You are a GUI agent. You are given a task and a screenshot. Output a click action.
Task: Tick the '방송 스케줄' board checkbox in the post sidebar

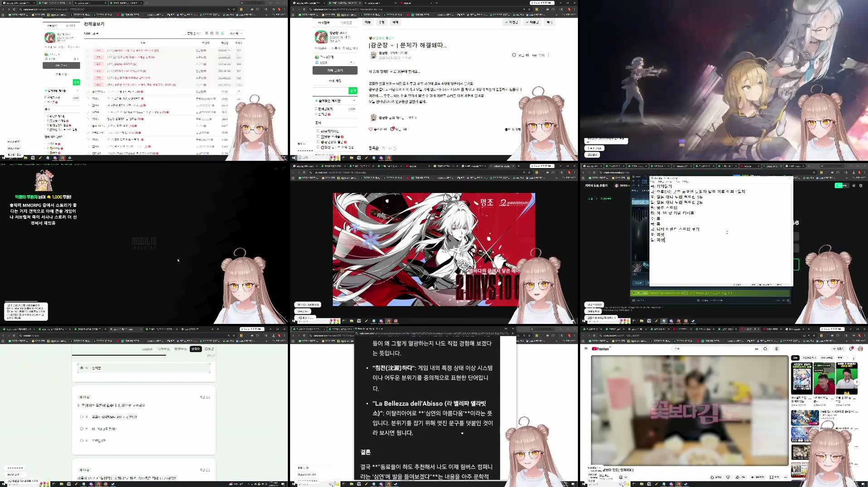pos(318,136)
